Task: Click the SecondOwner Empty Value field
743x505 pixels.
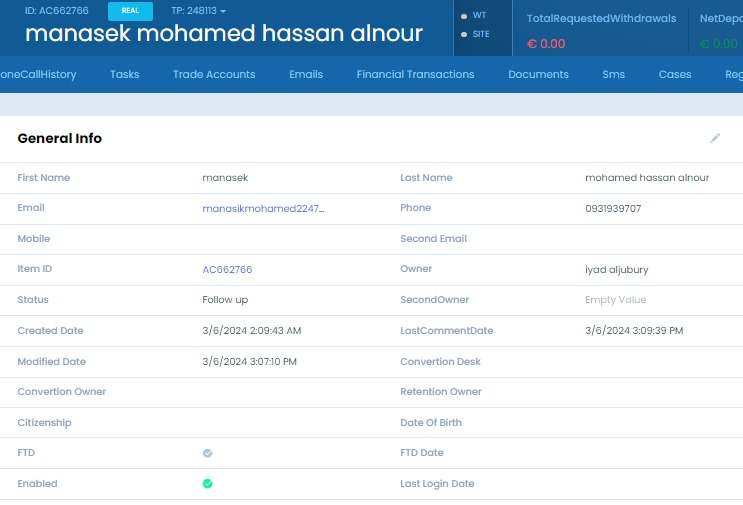Action: pyautogui.click(x=616, y=299)
